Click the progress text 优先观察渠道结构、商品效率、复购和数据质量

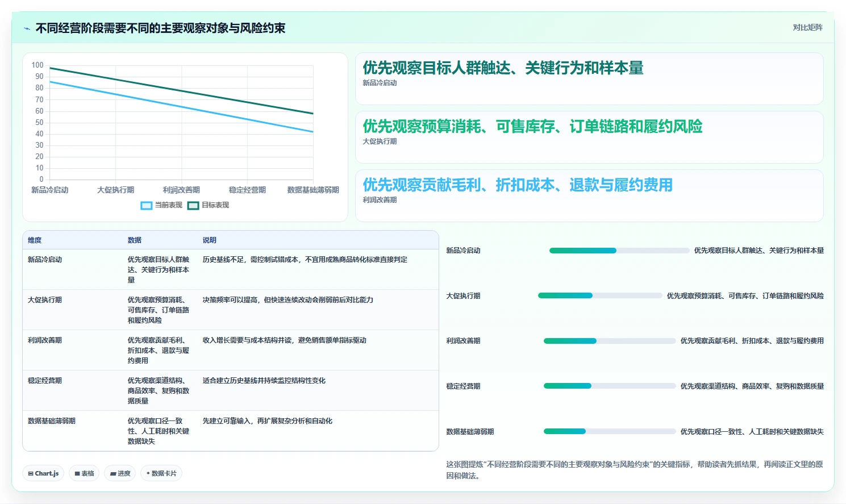point(752,386)
